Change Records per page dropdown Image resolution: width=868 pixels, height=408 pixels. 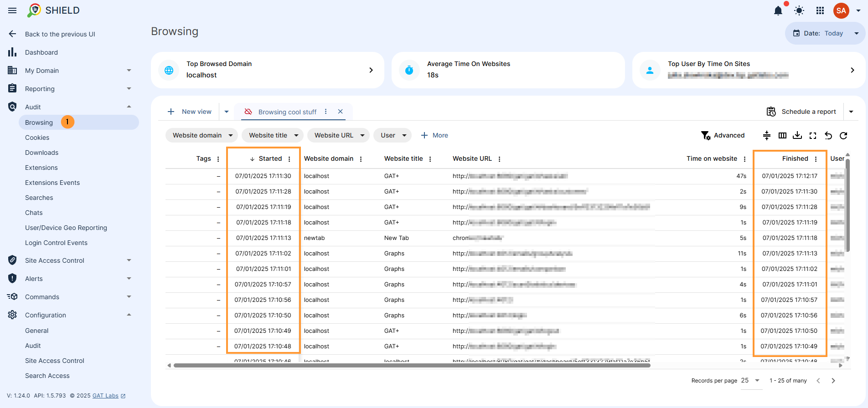coord(750,380)
